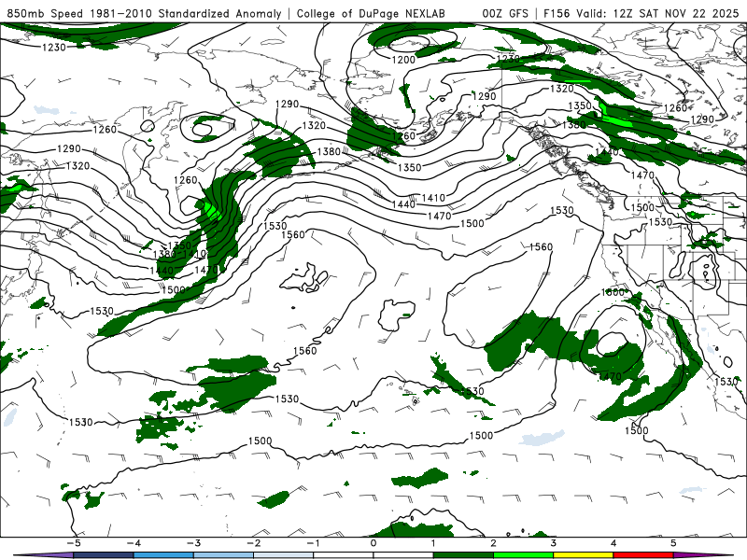Screen dimensions: 747x560
Task: Click the '850mb Speed 1981-2010 Standardized Anomaly' title
Action: [x=144, y=13]
